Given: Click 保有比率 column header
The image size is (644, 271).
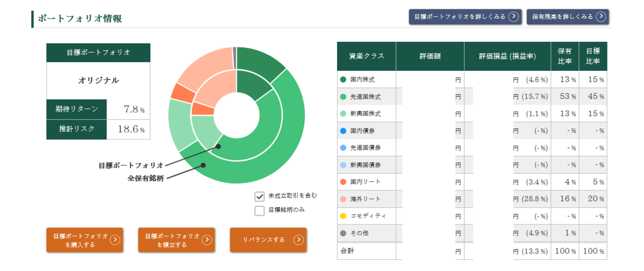Looking at the screenshot, I should click(565, 56).
